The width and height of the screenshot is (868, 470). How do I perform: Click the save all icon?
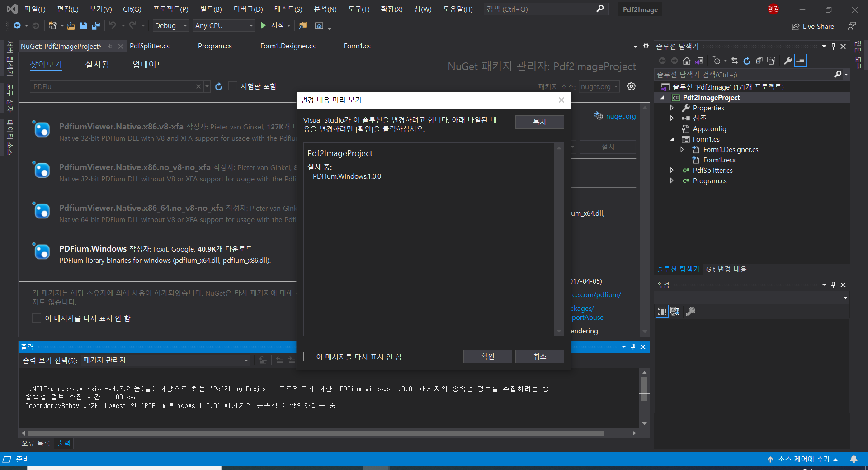pos(96,26)
